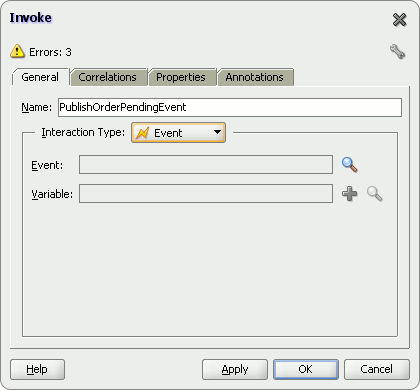Click the Errors warning triangle icon
Image resolution: width=420 pixels, height=391 pixels.
coord(17,52)
